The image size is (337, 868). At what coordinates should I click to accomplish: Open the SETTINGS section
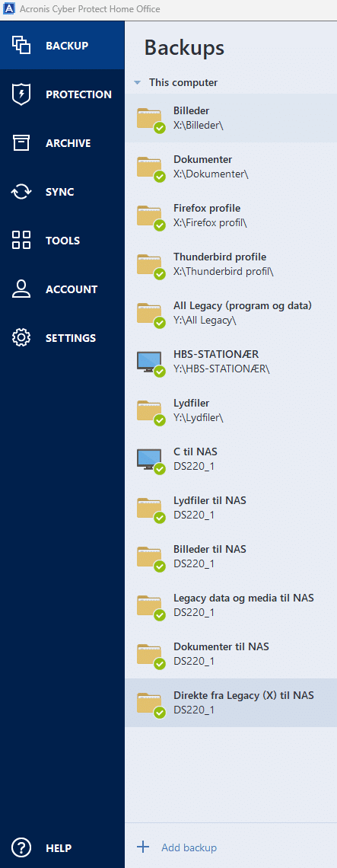click(70, 337)
